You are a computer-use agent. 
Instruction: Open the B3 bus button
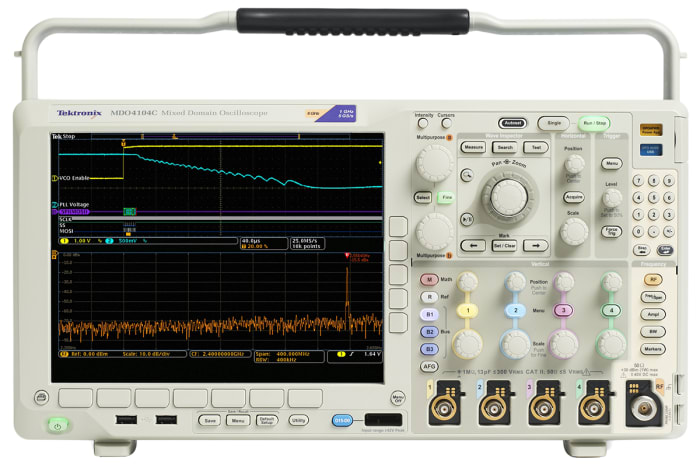pos(429,349)
